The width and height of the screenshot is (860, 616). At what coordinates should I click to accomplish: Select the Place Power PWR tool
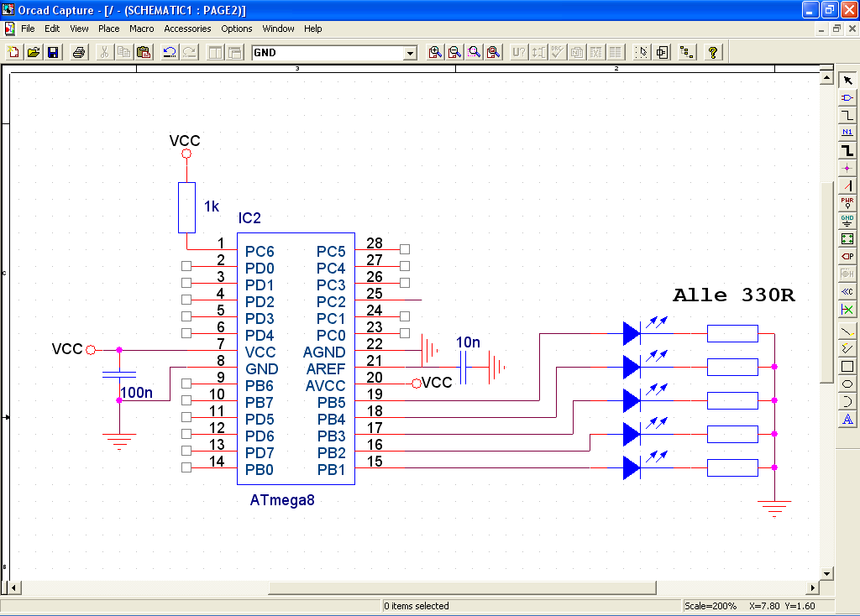(847, 203)
